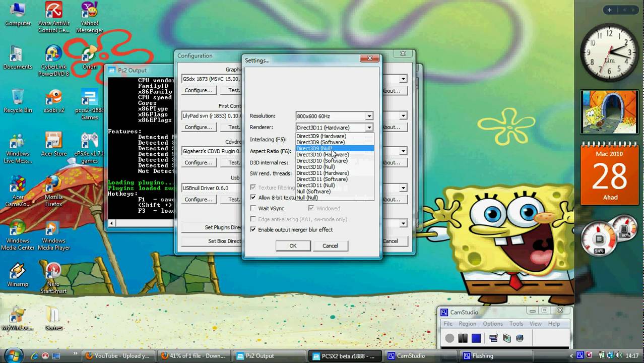Select Direct3D9 (Hardware) renderer option
This screenshot has width=644, height=363.
click(x=335, y=136)
